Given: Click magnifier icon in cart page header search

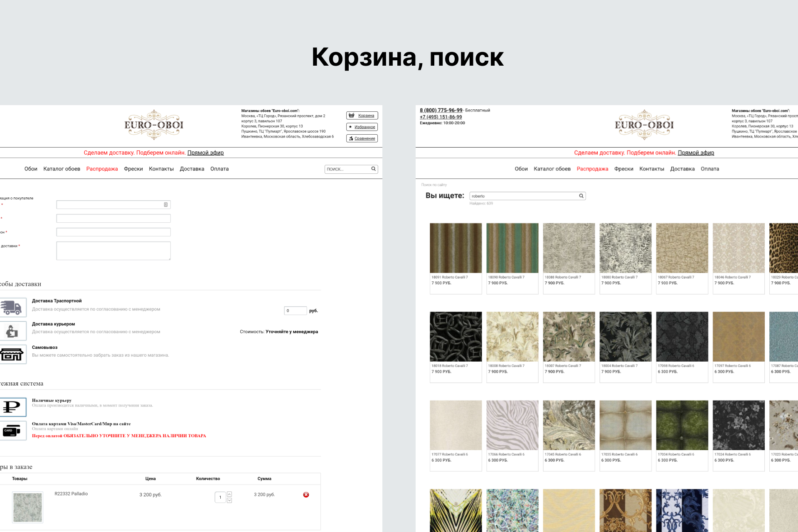Looking at the screenshot, I should [x=374, y=169].
